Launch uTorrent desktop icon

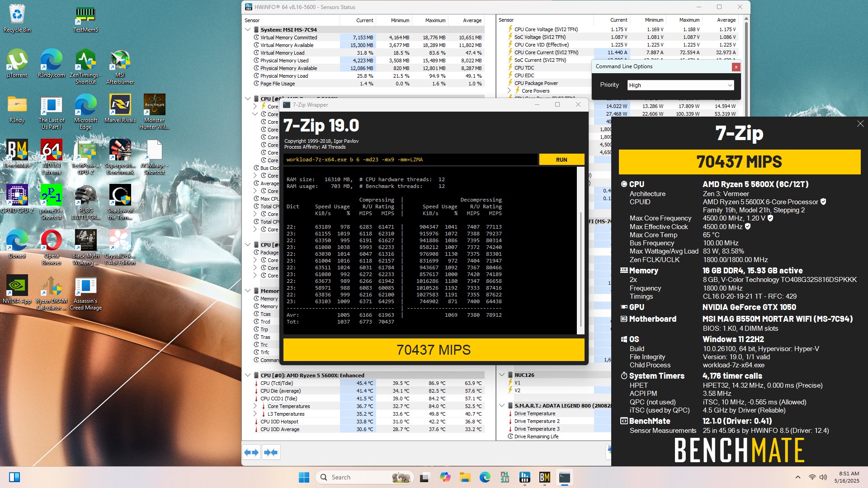click(17, 63)
